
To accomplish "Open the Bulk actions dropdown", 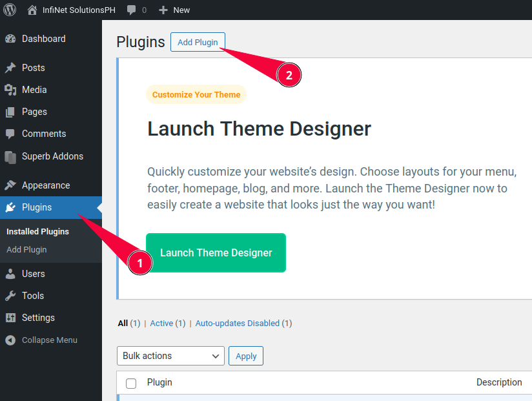I will tap(170, 356).
